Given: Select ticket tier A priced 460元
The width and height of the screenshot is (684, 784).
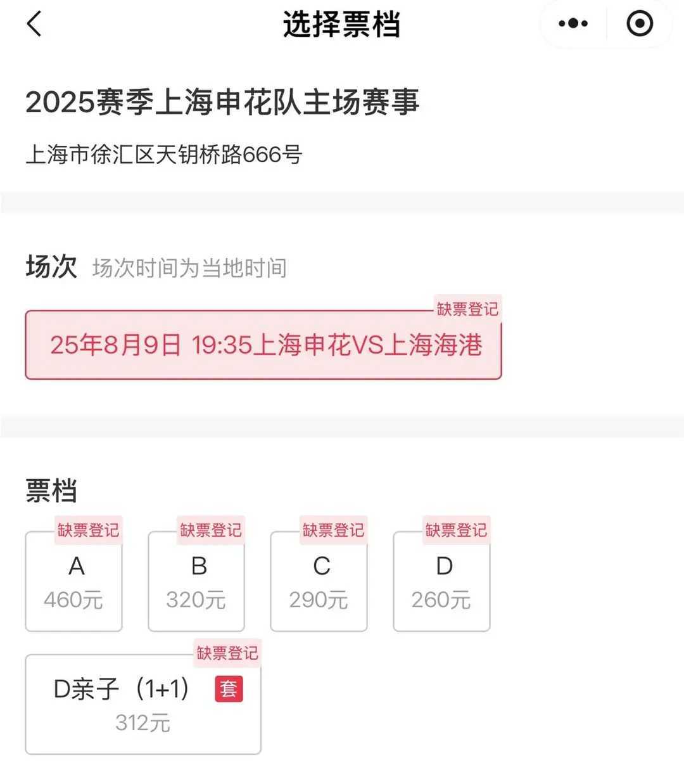Looking at the screenshot, I should point(73,582).
